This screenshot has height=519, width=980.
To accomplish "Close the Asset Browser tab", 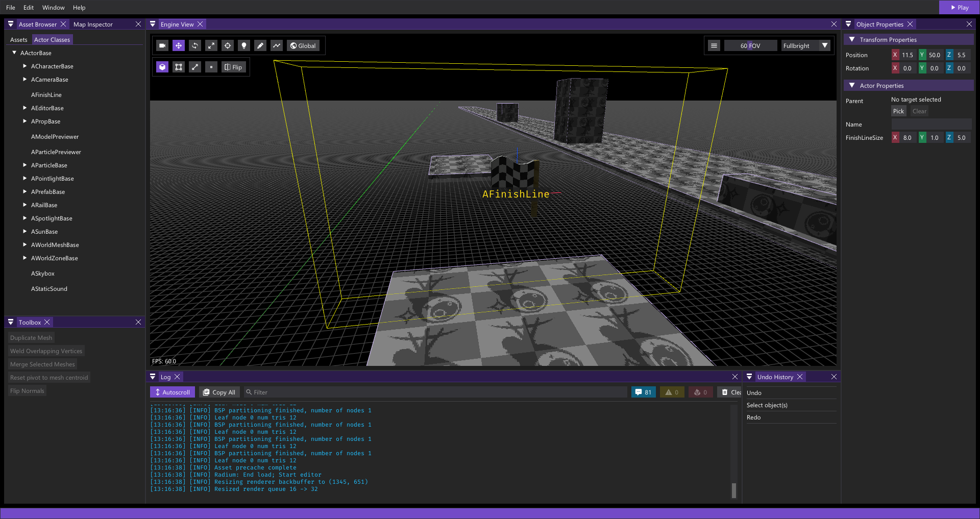I will click(x=63, y=24).
